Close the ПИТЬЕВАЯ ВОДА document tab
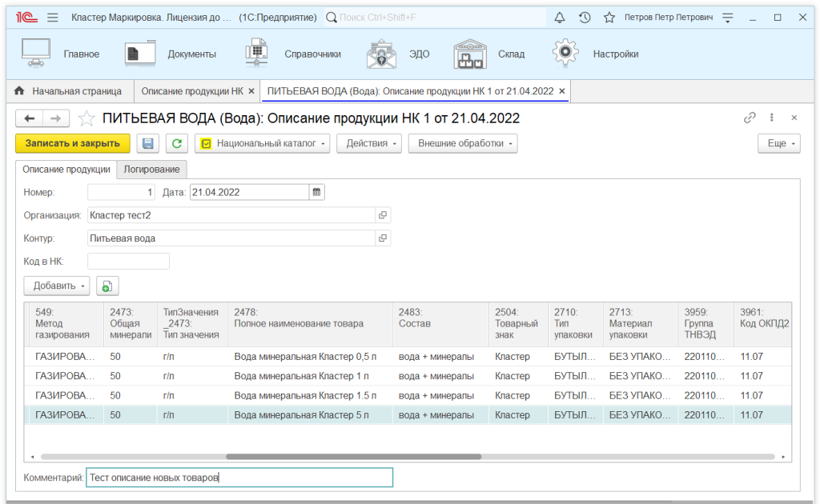The image size is (820, 504). coord(561,91)
